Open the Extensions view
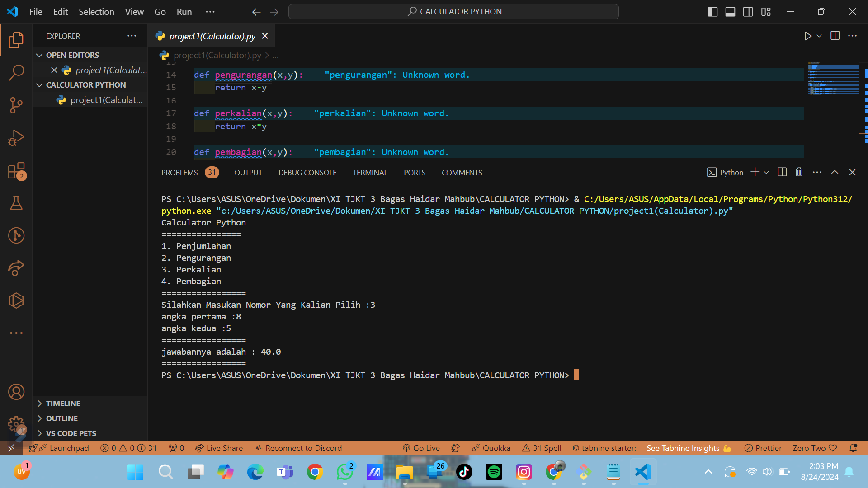 (16, 171)
